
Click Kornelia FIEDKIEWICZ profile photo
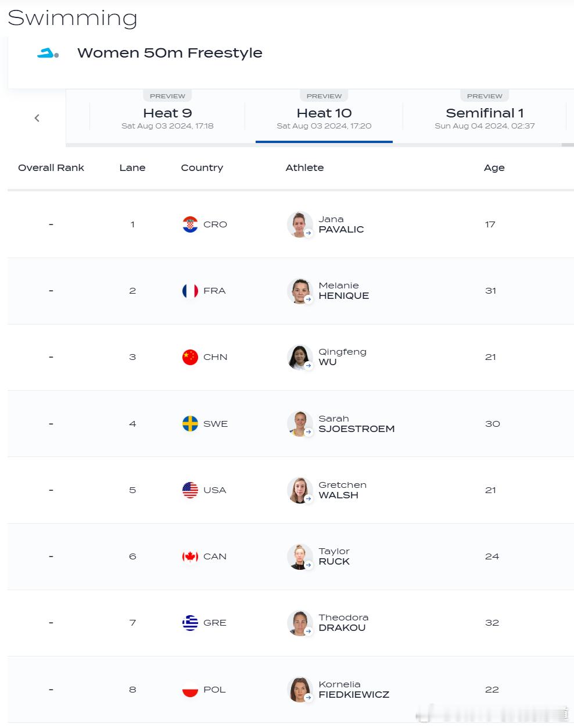pos(300,690)
